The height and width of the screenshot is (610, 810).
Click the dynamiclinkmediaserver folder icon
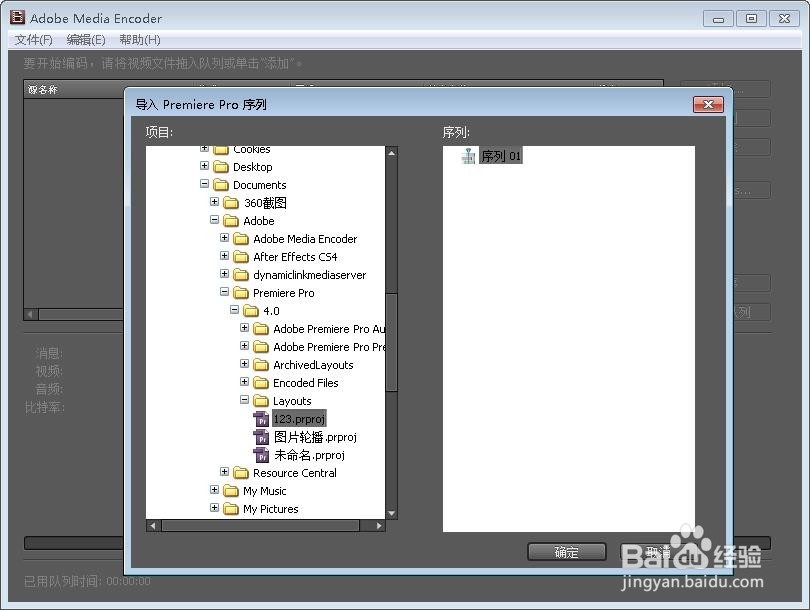[x=241, y=275]
